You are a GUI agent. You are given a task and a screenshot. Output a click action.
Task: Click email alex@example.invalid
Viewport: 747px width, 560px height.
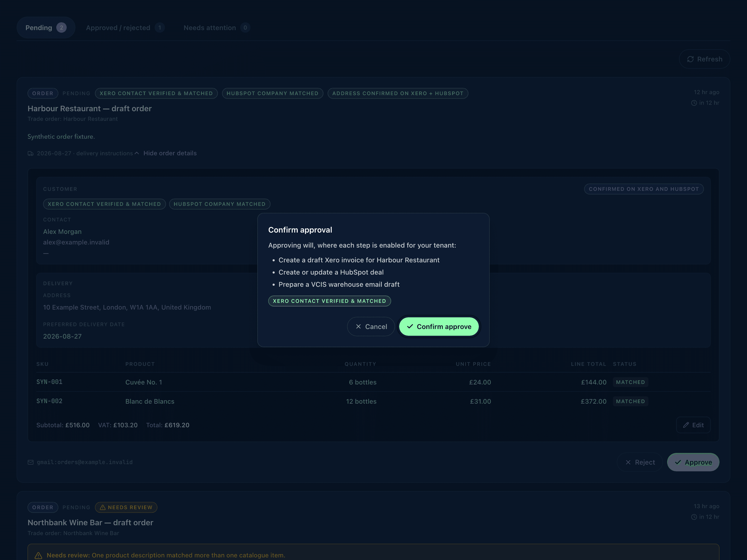[76, 242]
